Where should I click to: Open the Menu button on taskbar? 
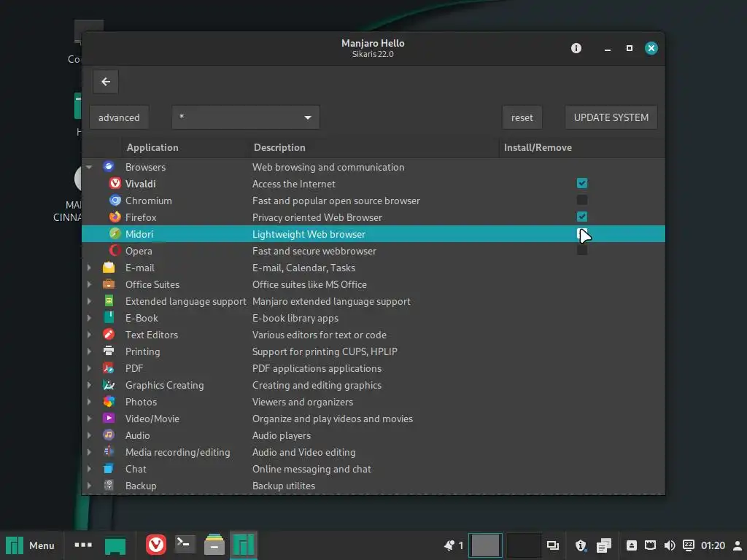tap(31, 545)
